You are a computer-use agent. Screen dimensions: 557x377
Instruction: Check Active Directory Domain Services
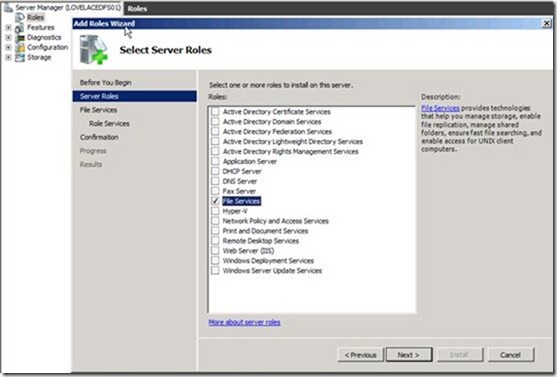point(215,122)
